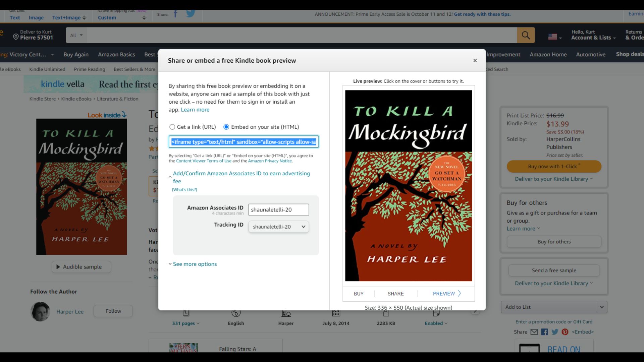Viewport: 644px width, 362px height.
Task: Select the Get a link (URL) option
Action: pyautogui.click(x=172, y=127)
